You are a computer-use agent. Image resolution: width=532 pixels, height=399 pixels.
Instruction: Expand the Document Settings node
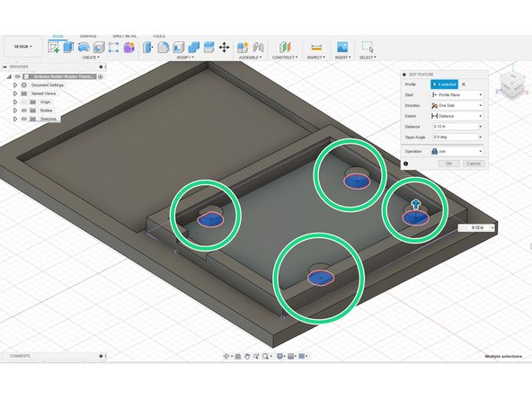pyautogui.click(x=15, y=85)
